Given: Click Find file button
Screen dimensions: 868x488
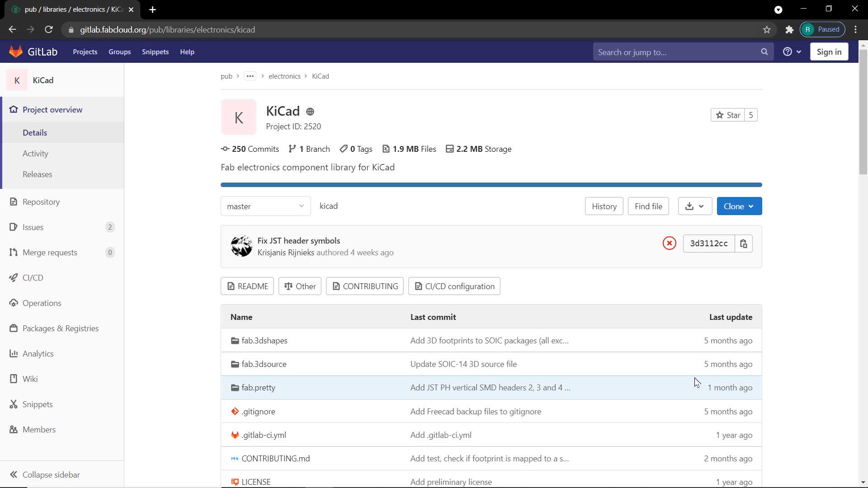Looking at the screenshot, I should [648, 206].
